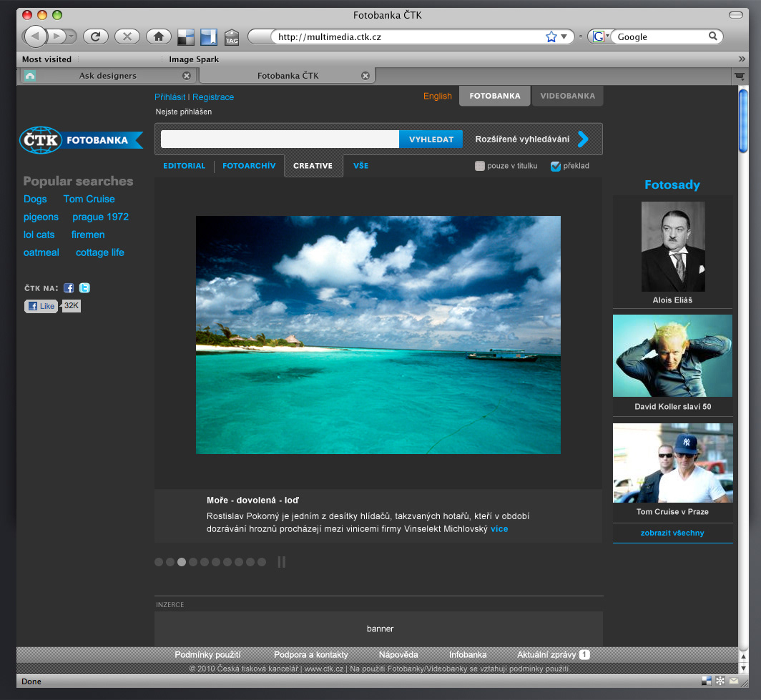The image size is (761, 700).
Task: Open ČTK's Twitter icon
Action: 84,288
